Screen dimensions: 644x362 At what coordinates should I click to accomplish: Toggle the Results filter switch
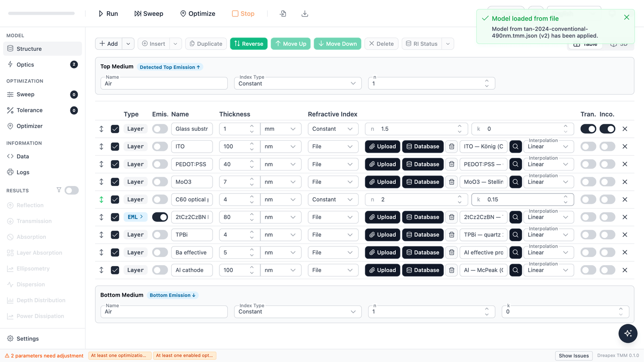(x=72, y=190)
